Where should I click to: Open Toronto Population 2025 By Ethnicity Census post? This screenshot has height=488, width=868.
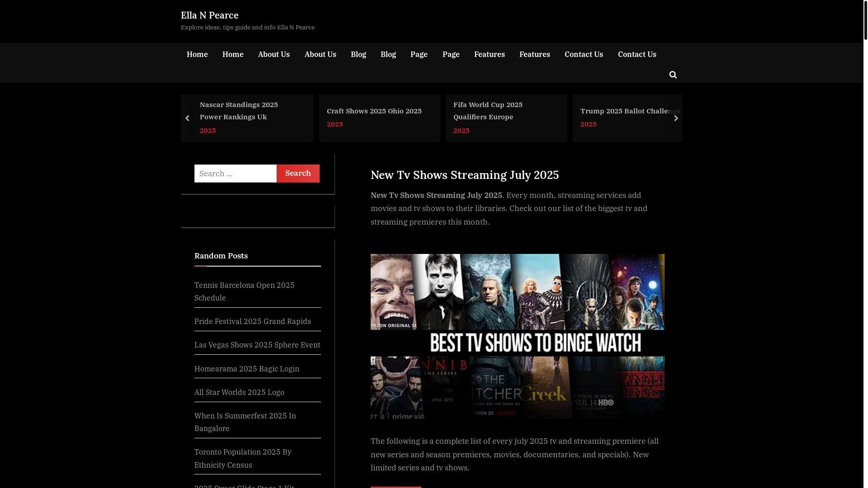243,458
